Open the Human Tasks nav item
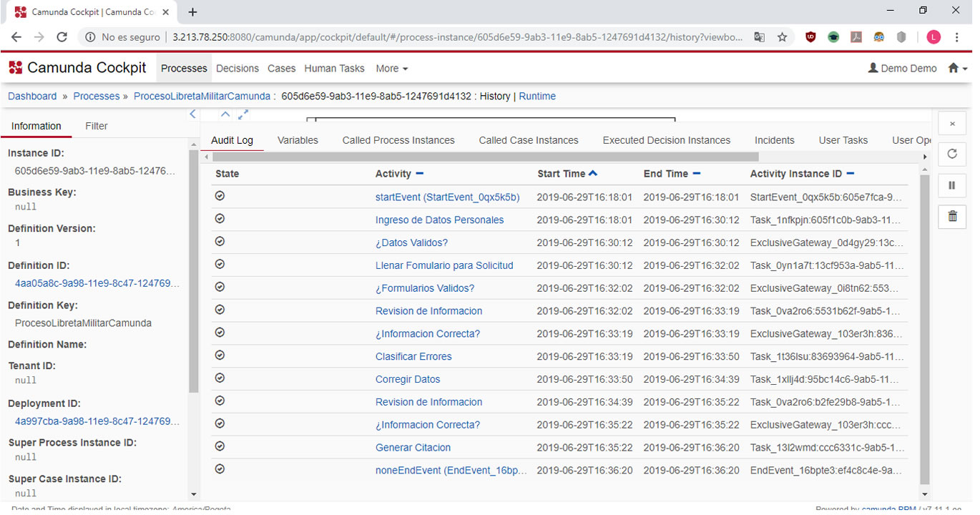This screenshot has height=515, width=980. pyautogui.click(x=334, y=69)
